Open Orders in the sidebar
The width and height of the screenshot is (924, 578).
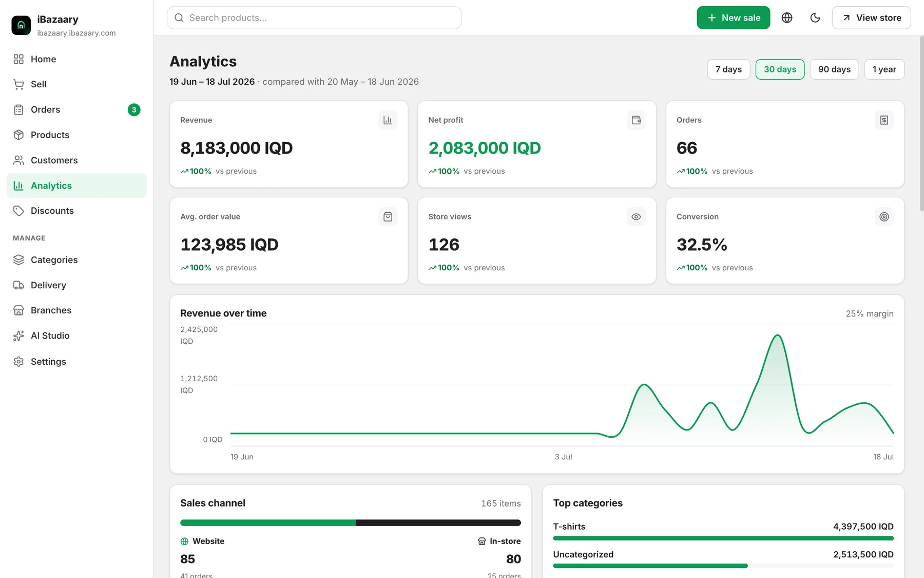(x=76, y=109)
